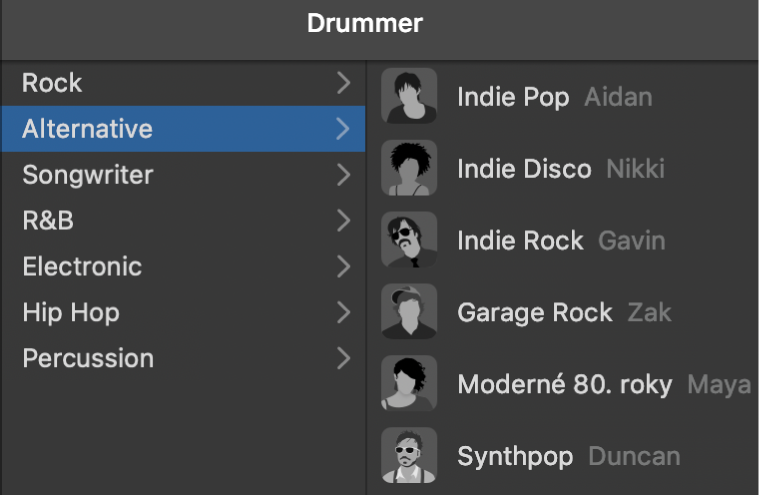Expand the Songwriter genre chevron
761x495 pixels.
[344, 175]
